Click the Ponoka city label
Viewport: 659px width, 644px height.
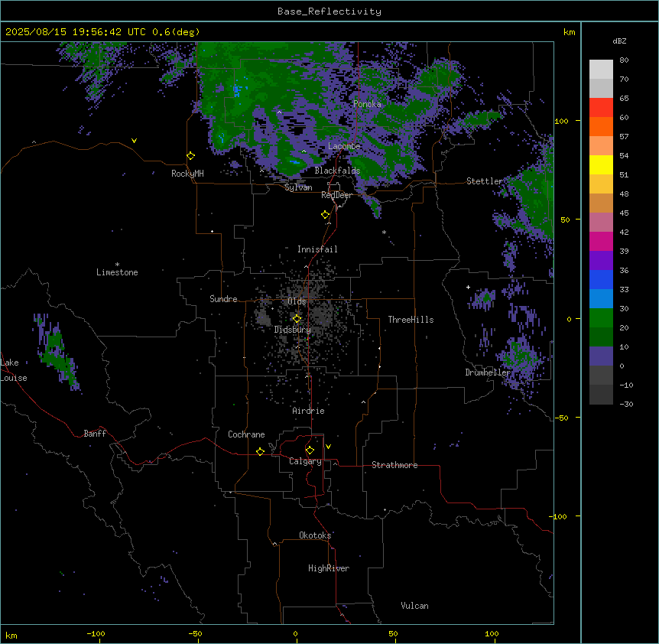point(367,104)
